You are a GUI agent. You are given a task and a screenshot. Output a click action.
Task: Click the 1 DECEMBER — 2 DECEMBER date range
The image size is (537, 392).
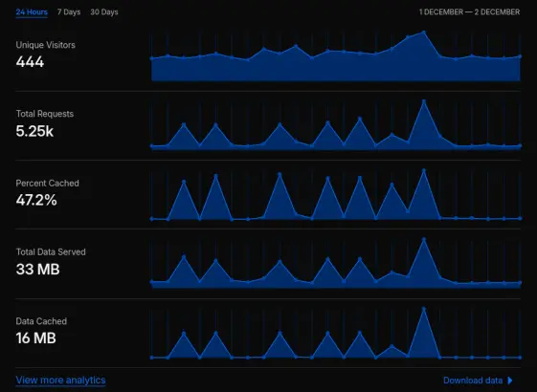[469, 12]
